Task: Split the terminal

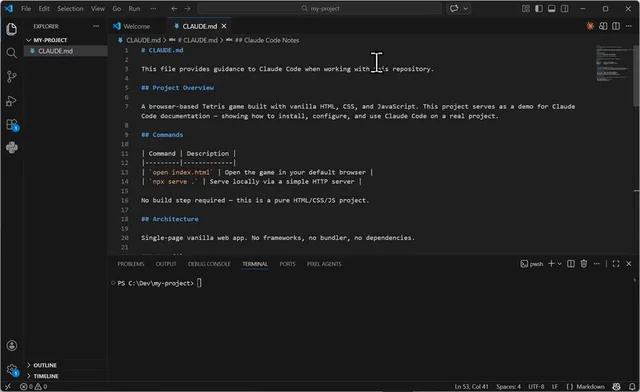Action: (571, 264)
